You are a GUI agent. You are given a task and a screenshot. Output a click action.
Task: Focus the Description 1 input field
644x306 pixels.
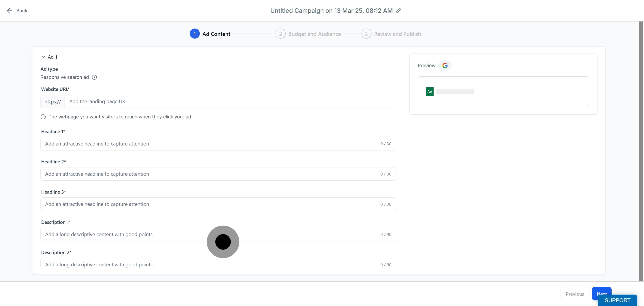[218, 235]
